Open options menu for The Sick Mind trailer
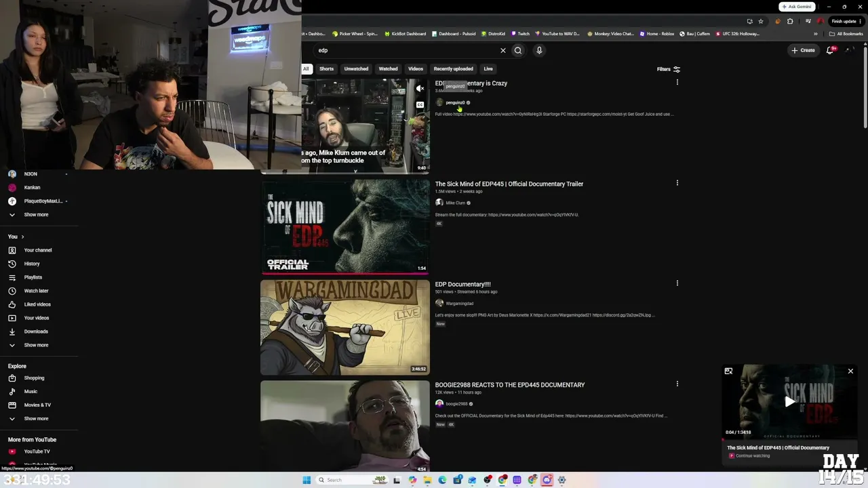This screenshot has width=868, height=488. coord(677,183)
